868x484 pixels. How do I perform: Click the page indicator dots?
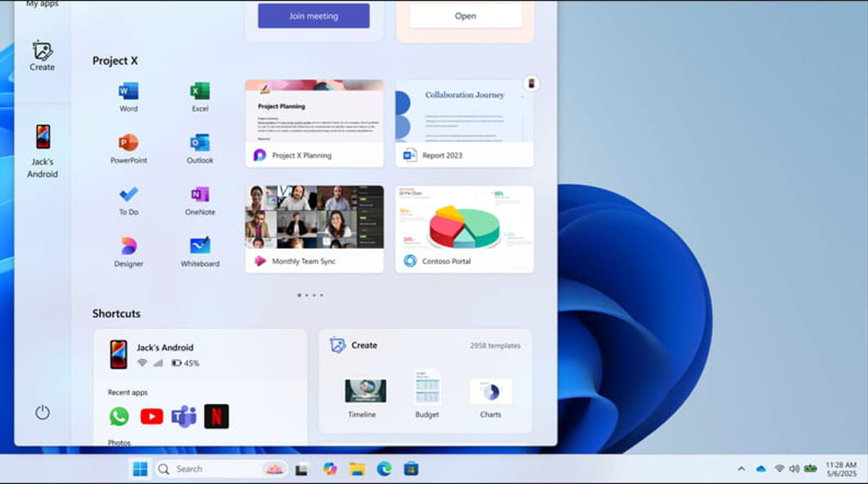311,295
